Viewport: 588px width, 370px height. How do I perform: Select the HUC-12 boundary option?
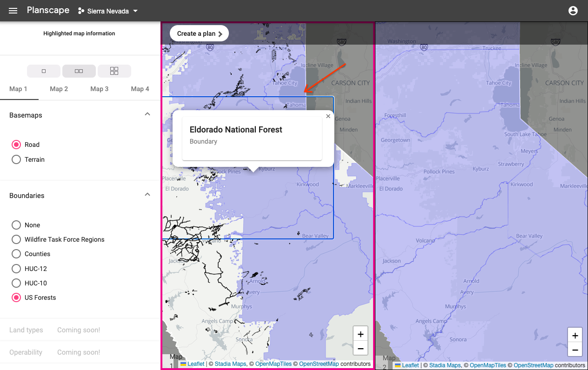pos(16,268)
